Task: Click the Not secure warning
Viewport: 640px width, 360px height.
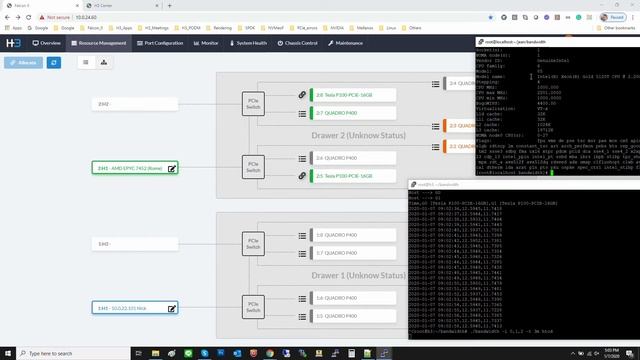Action: click(55, 18)
